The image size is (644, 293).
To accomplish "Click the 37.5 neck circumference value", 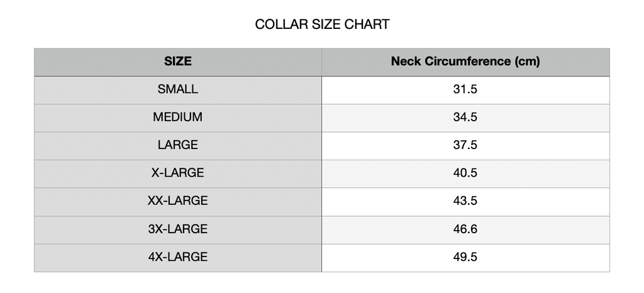I will pos(465,145).
